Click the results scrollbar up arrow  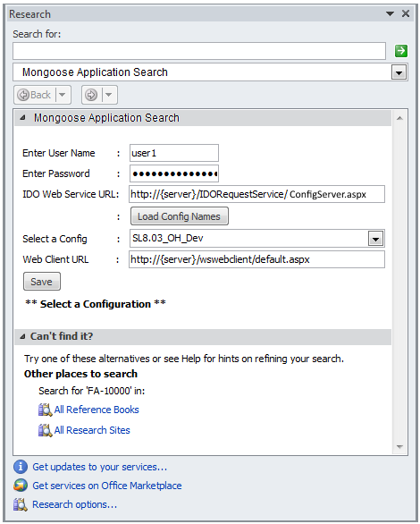[399, 118]
